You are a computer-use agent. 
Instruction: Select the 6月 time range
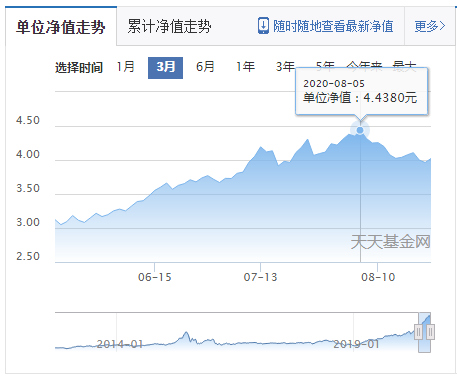(x=205, y=67)
